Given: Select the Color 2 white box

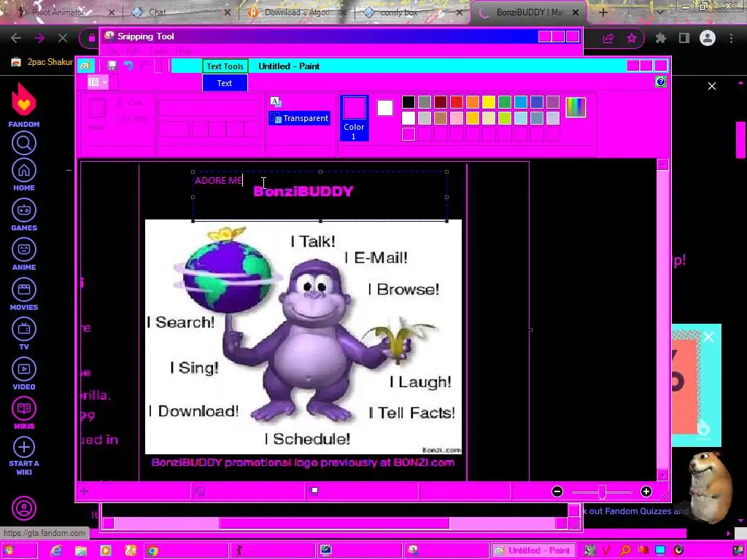Looking at the screenshot, I should (x=385, y=108).
